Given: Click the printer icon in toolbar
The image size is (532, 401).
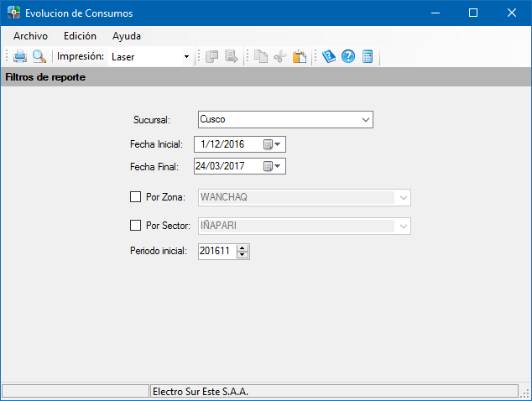Looking at the screenshot, I should (20, 56).
